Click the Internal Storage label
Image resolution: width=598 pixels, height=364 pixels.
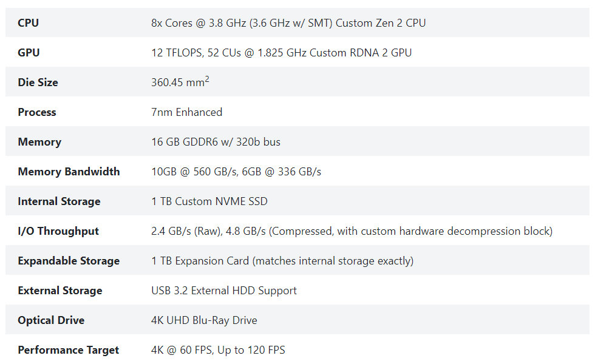coord(59,201)
